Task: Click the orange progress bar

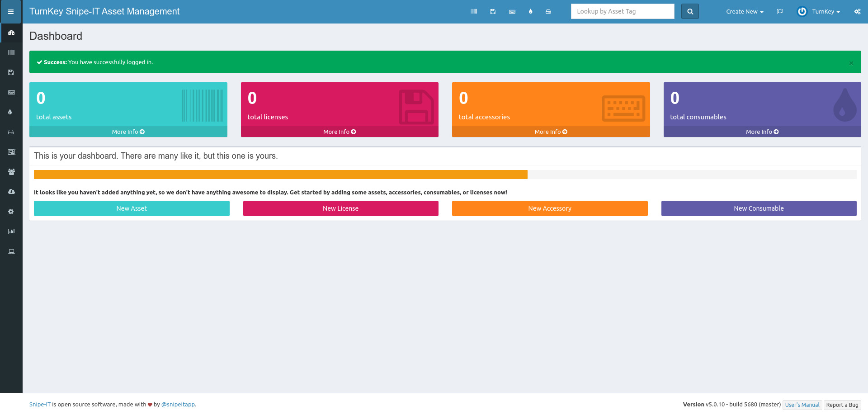Action: tap(280, 174)
